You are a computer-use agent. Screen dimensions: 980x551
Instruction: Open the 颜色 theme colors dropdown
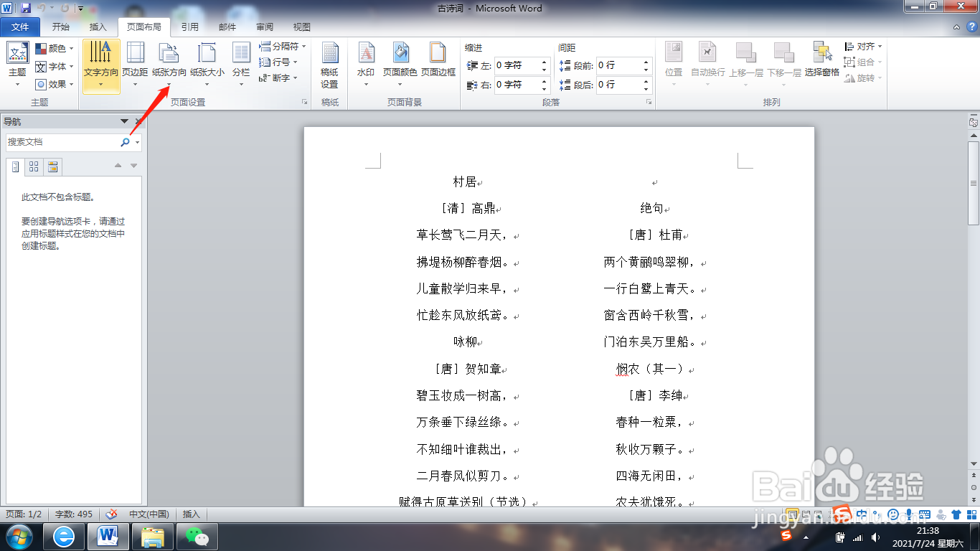click(55, 48)
